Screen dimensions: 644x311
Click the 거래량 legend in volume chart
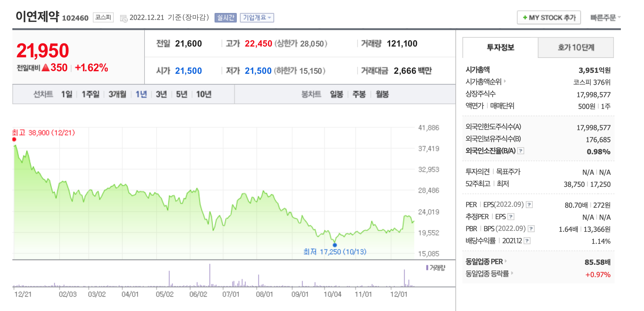point(436,268)
